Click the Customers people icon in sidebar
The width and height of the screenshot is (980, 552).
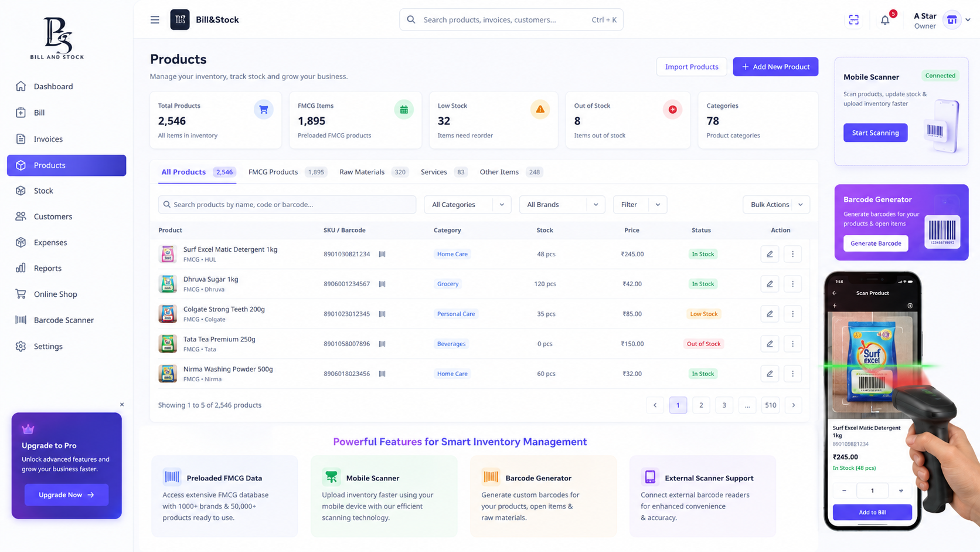(21, 216)
